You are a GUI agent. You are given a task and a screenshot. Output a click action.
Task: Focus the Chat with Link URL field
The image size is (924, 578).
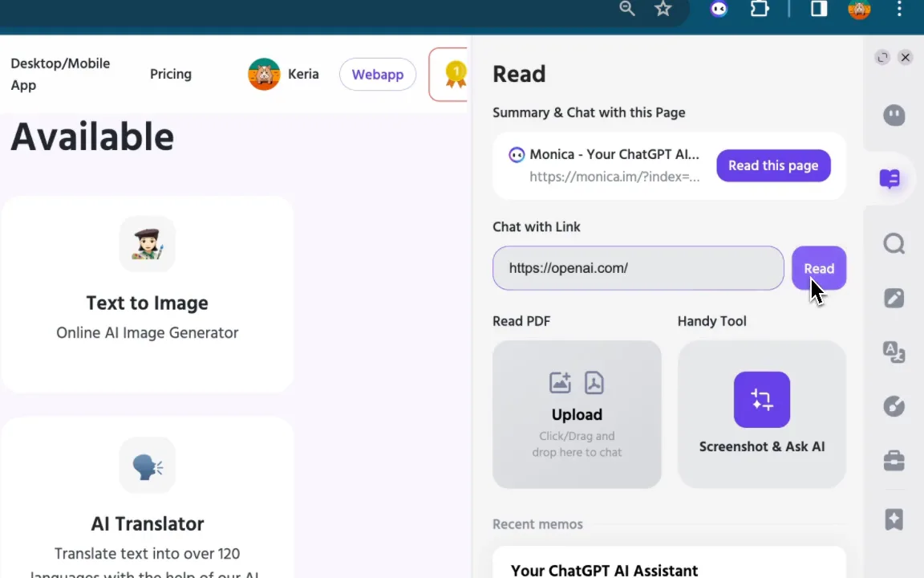tap(638, 268)
